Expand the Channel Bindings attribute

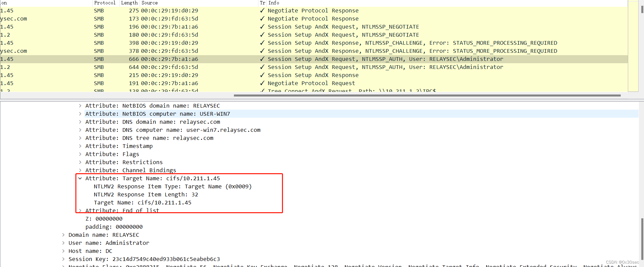80,170
